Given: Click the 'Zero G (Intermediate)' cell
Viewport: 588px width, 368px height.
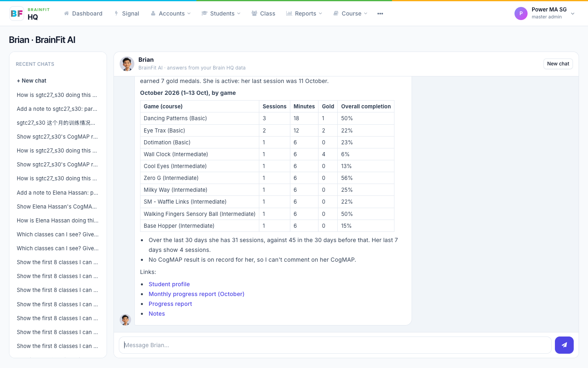Looking at the screenshot, I should [200, 178].
